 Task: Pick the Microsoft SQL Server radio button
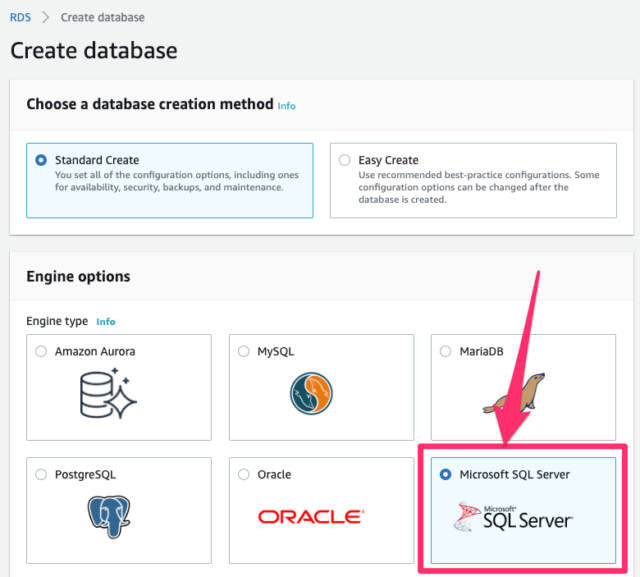[446, 475]
